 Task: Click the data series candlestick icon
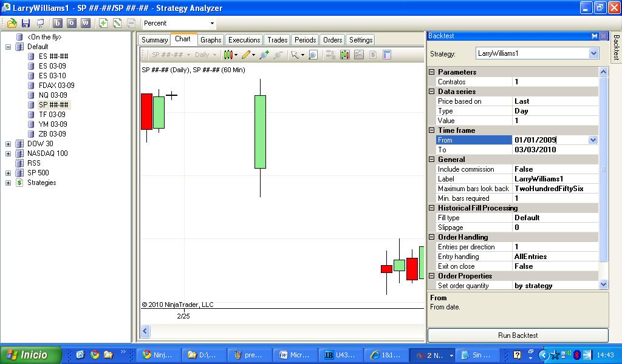(x=345, y=55)
